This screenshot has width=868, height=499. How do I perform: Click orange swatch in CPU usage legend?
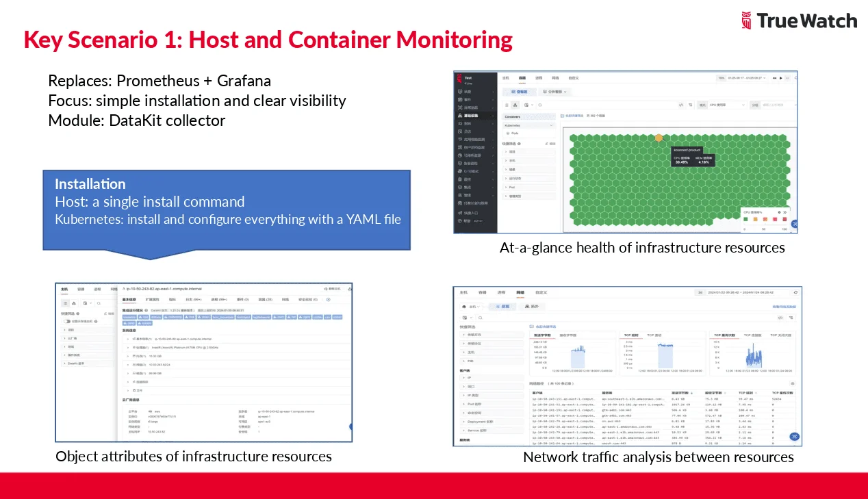pos(755,219)
